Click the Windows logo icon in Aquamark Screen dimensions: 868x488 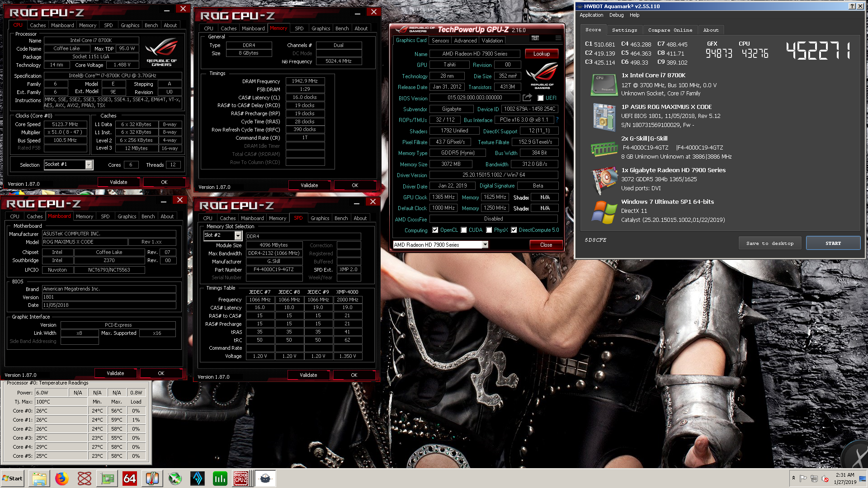point(604,212)
